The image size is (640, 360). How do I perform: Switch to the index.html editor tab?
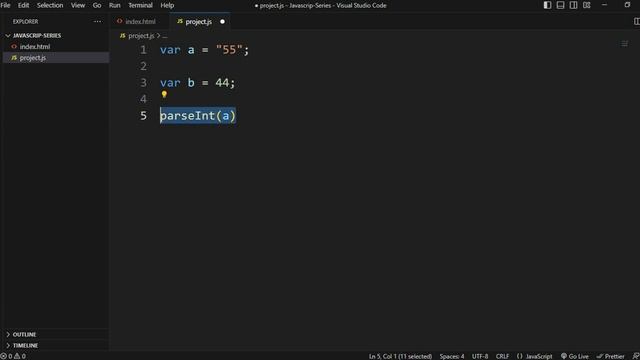click(x=140, y=22)
